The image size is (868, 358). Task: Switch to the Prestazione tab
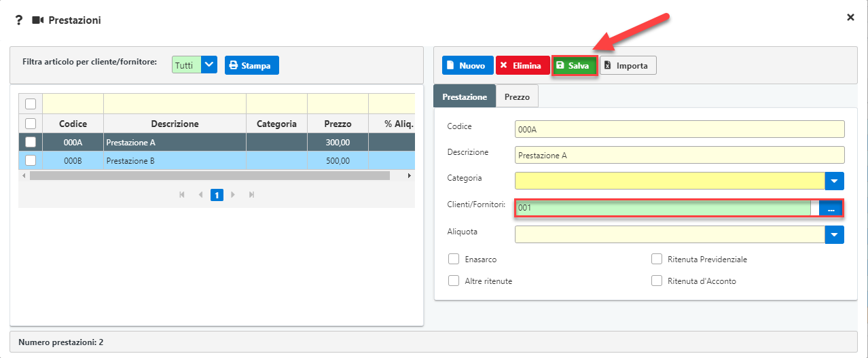click(465, 96)
